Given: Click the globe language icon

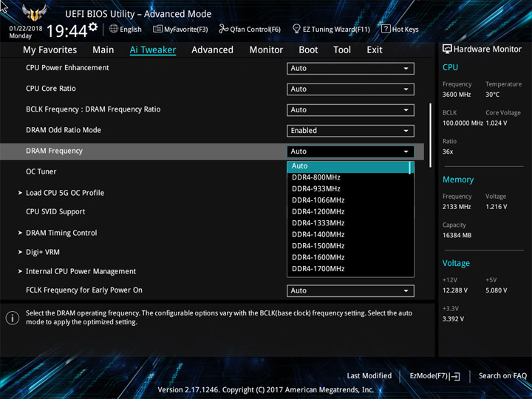Looking at the screenshot, I should 114,29.
